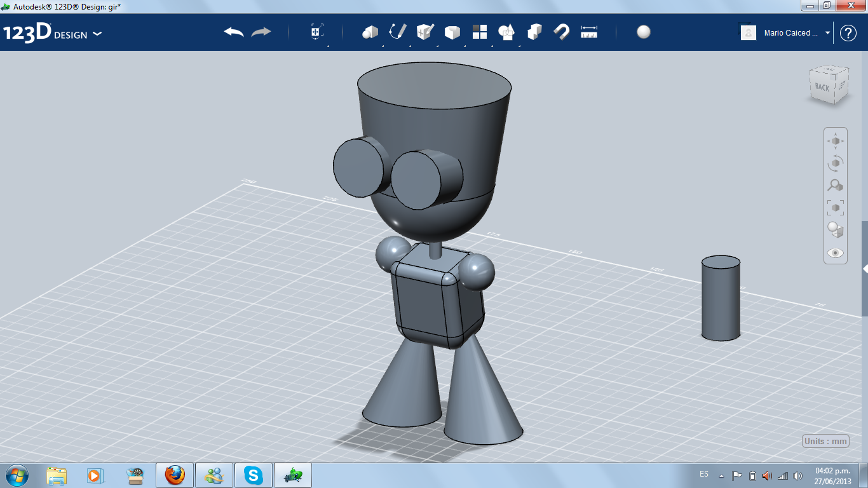868x488 pixels.
Task: Open the network signal tray icon
Action: 783,475
